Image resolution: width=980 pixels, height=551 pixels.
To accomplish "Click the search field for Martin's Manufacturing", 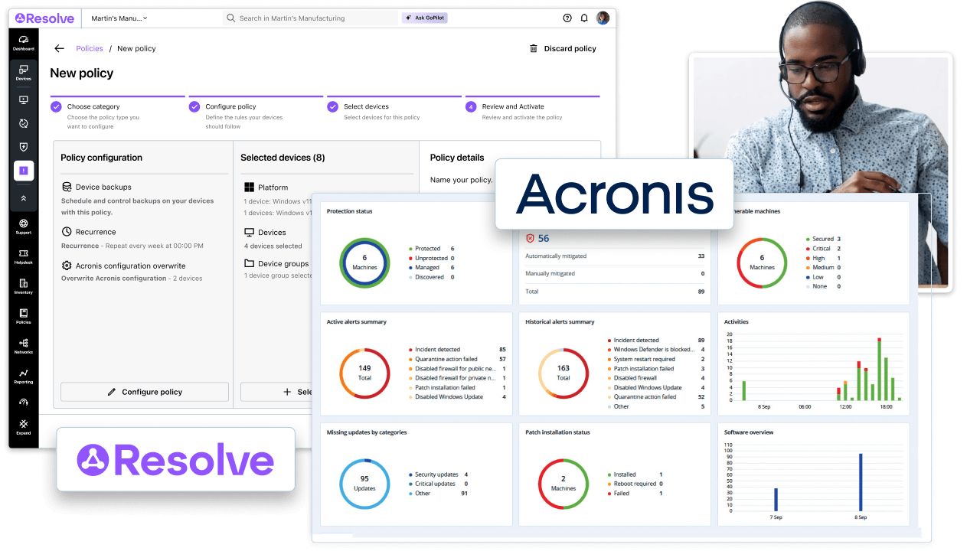I will [x=310, y=18].
